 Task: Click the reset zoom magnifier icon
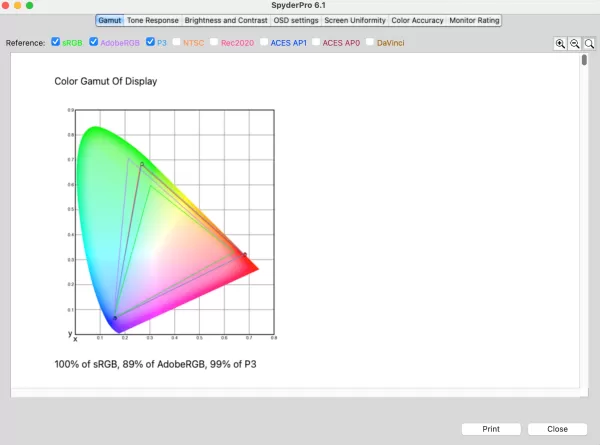[x=590, y=44]
